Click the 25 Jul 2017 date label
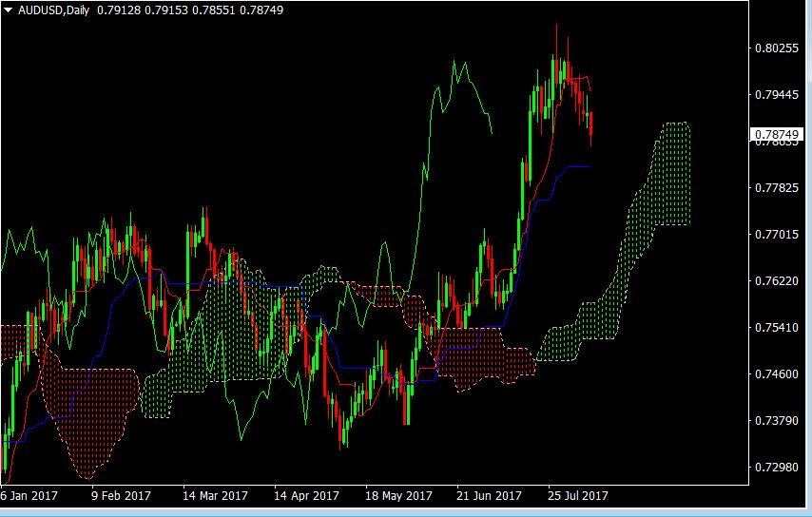The image size is (812, 517). click(578, 496)
